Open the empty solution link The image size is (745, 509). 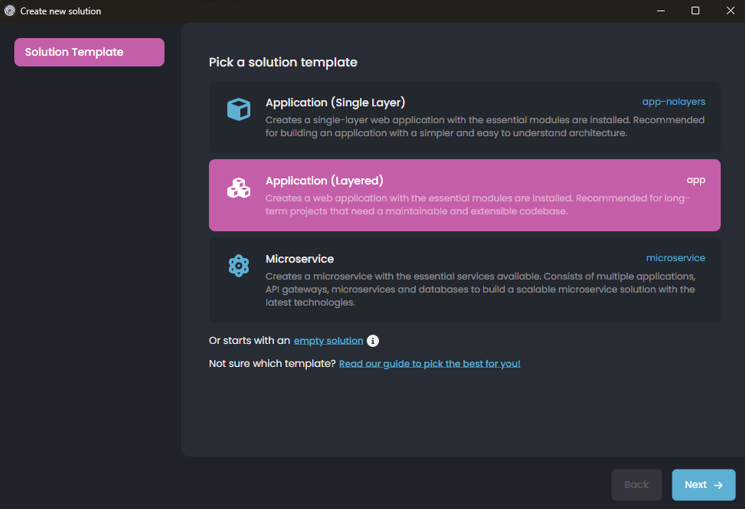click(x=328, y=341)
